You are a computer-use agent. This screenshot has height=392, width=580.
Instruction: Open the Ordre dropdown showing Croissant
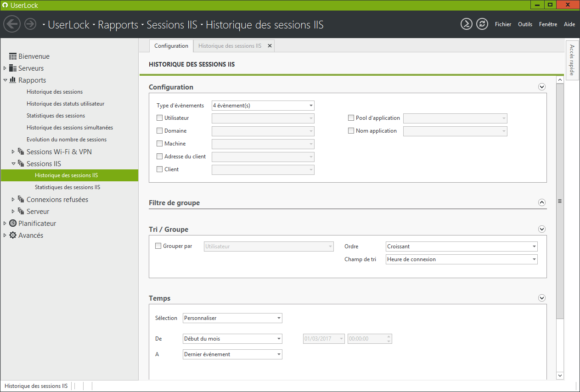point(462,246)
